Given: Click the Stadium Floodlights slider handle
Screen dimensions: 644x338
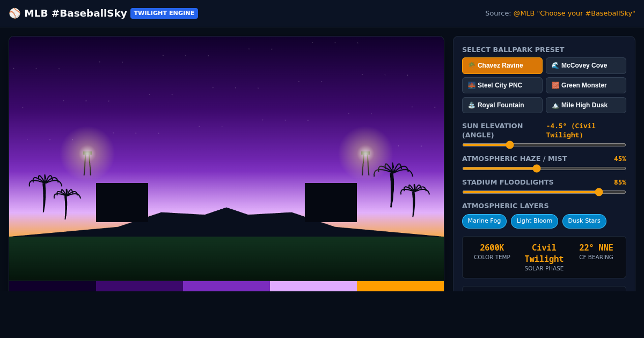Looking at the screenshot, I should click(x=599, y=192).
